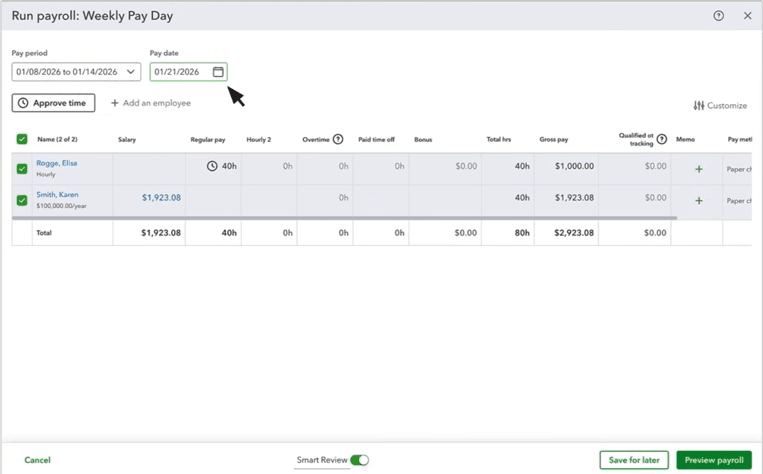Click the plus icon beside Add an employee
763x474 pixels.
tap(115, 103)
